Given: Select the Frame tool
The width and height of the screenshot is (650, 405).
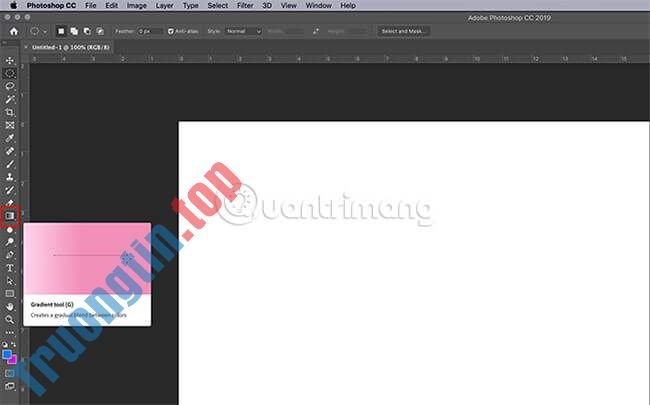Looking at the screenshot, I should click(10, 125).
